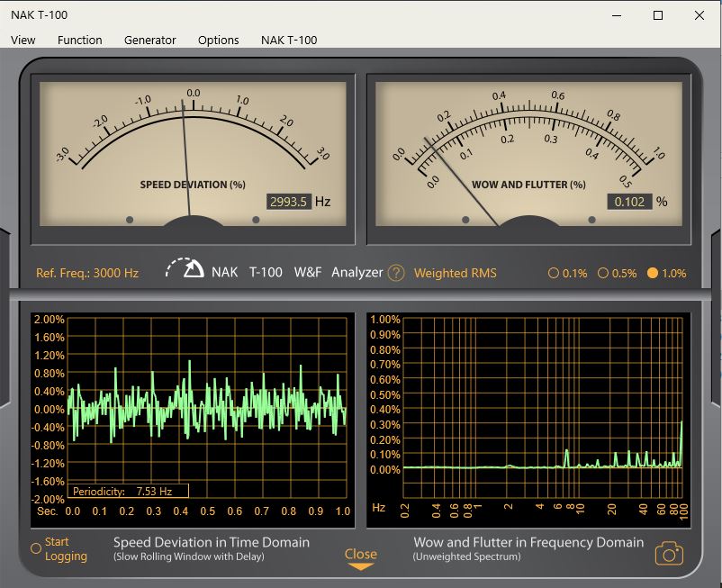Click the gauge needle logo icon
The image size is (722, 588).
click(185, 268)
